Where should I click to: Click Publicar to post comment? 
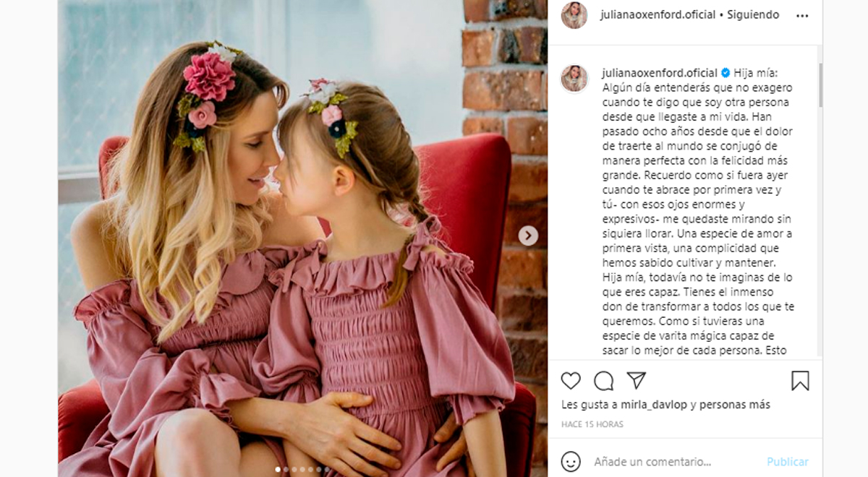788,461
